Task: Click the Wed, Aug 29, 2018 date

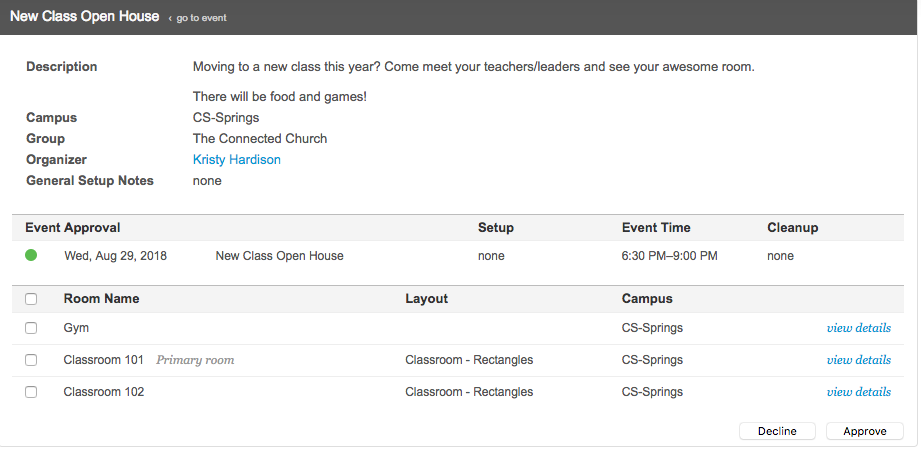Action: pos(115,256)
